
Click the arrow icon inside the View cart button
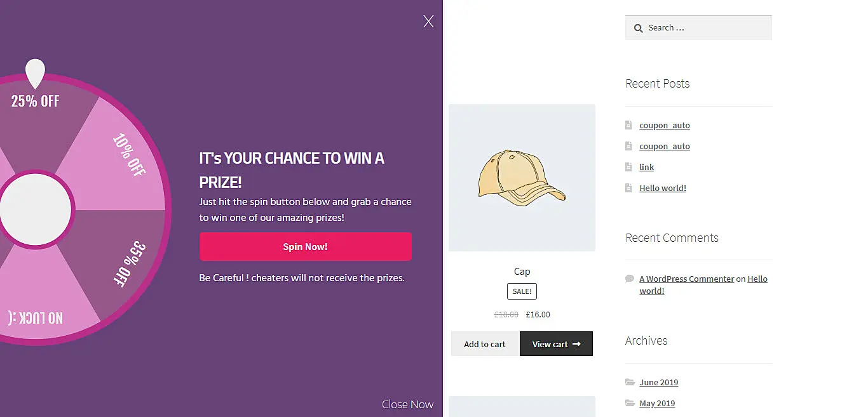(576, 343)
